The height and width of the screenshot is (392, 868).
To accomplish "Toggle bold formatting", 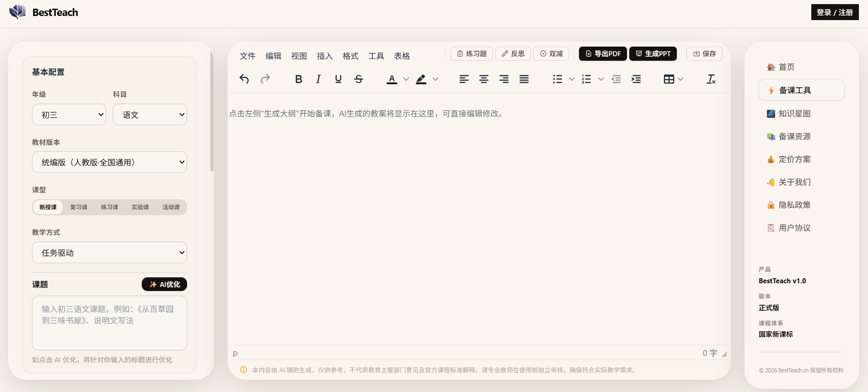I will [x=299, y=79].
